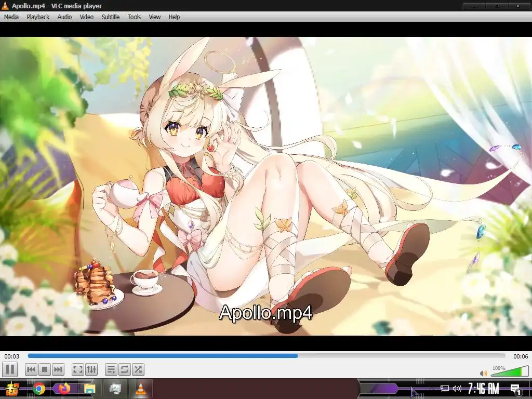Maximize the VLC window
The width and height of the screenshot is (532, 399).
point(497,6)
